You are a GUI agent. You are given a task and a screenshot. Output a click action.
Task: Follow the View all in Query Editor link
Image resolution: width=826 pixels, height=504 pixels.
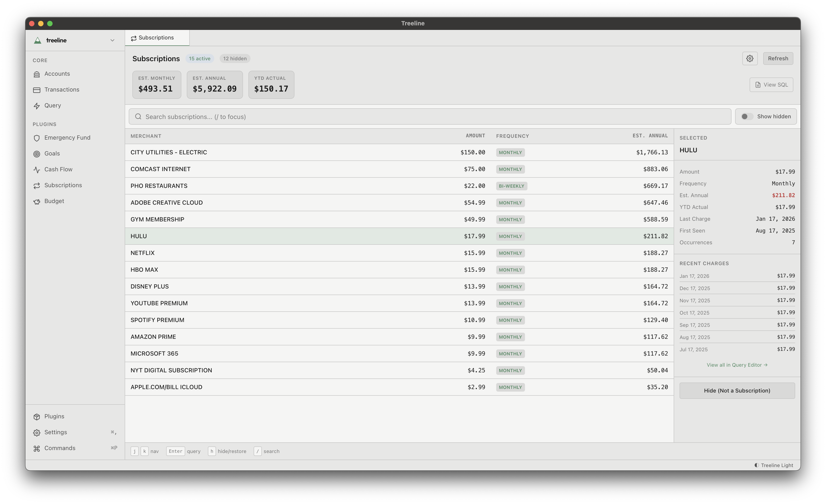tap(737, 365)
